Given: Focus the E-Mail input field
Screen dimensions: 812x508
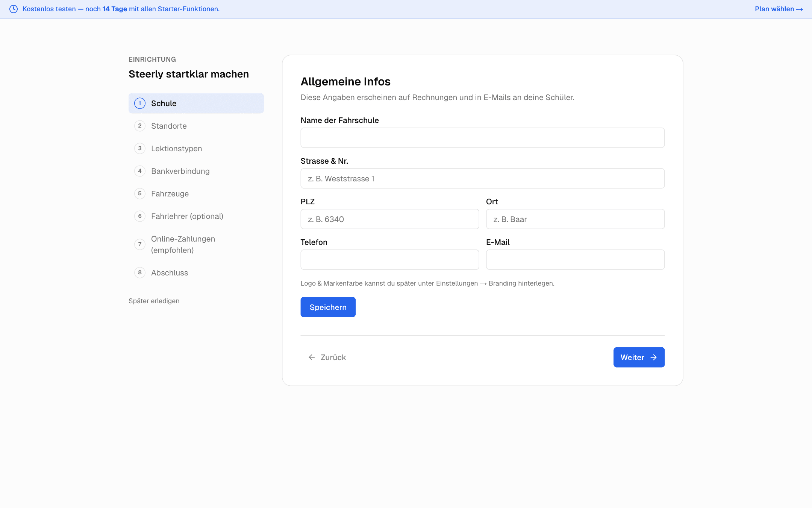Looking at the screenshot, I should (575, 260).
